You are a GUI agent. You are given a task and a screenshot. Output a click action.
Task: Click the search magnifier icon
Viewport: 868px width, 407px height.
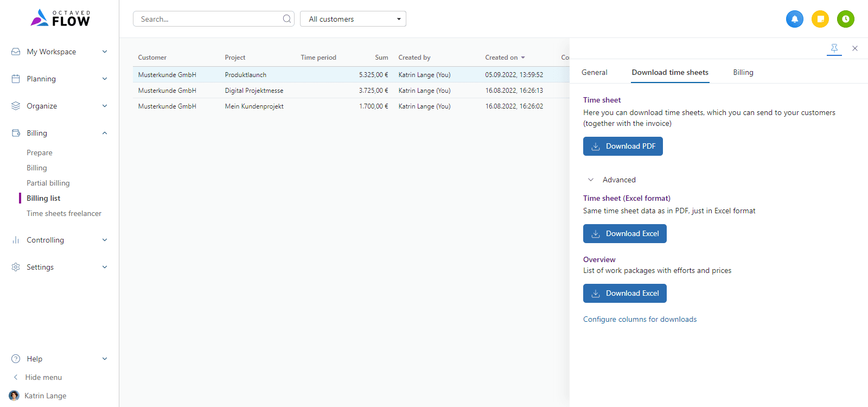(x=286, y=19)
